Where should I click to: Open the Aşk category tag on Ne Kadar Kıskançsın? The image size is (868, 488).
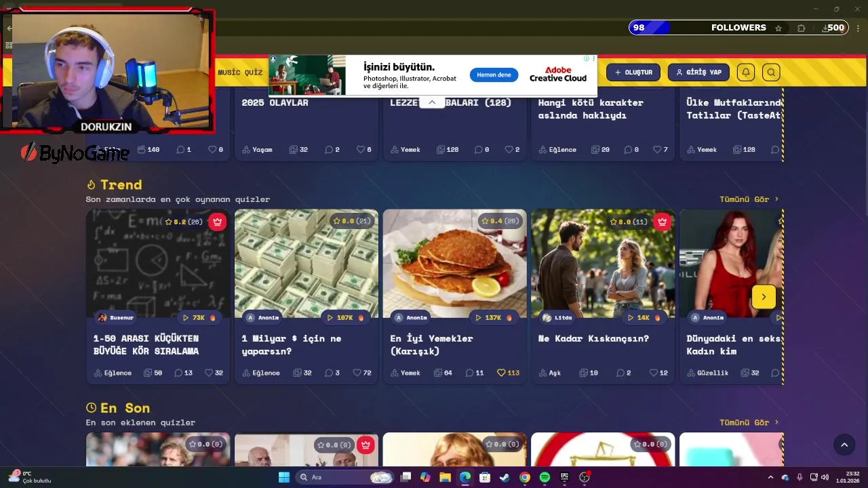pyautogui.click(x=550, y=373)
